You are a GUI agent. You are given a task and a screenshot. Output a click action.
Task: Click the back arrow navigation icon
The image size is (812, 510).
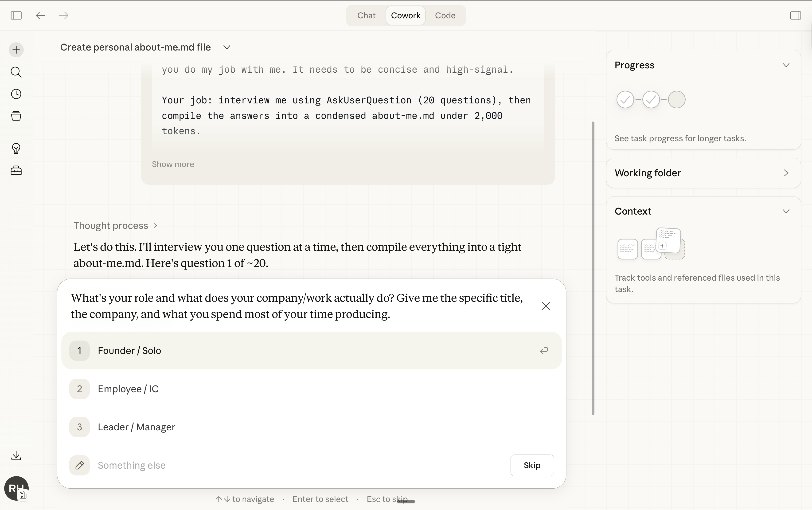click(40, 16)
